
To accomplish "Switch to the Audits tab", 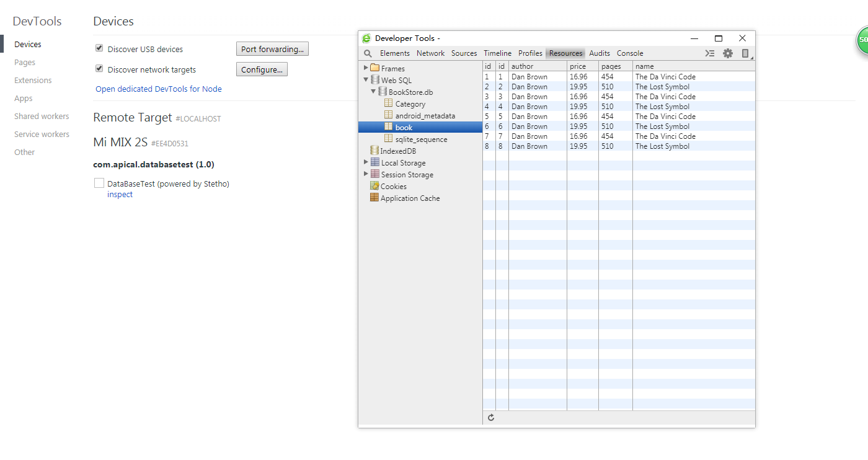I will (600, 53).
